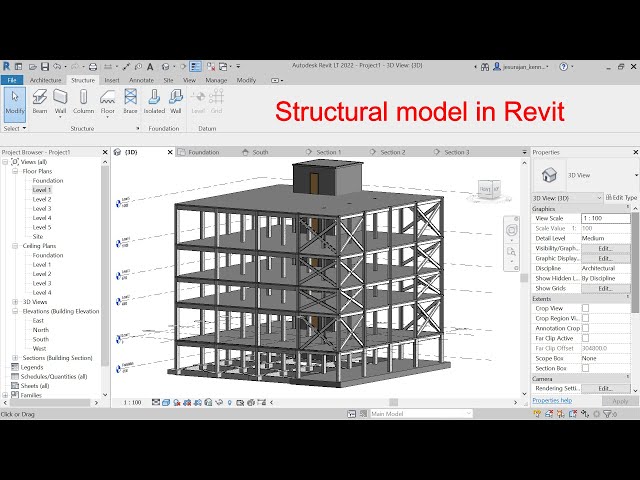Expand the 3D Views tree node
This screenshot has height=480, width=640.
tap(15, 302)
